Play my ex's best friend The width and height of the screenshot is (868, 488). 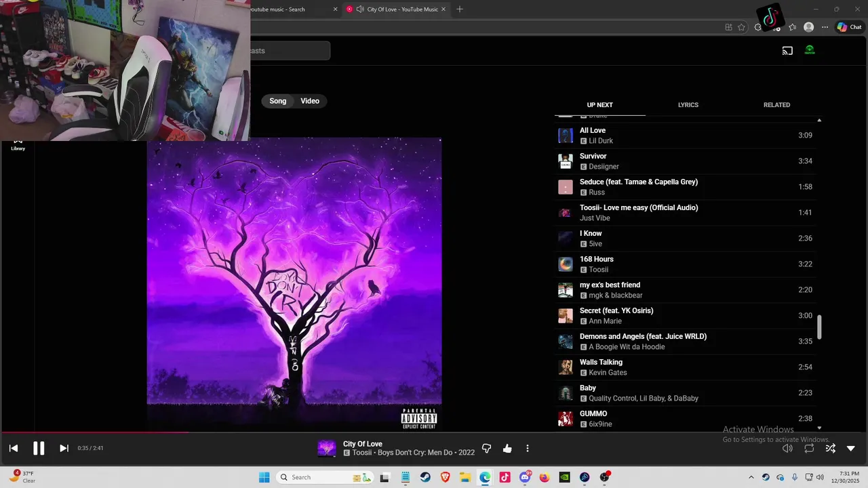coord(686,290)
